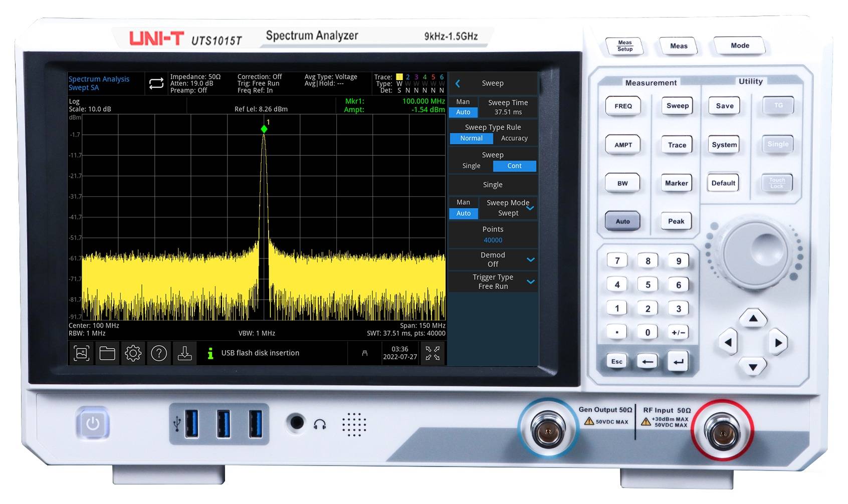
Task: Open the Demod dropdown
Action: pyautogui.click(x=530, y=260)
